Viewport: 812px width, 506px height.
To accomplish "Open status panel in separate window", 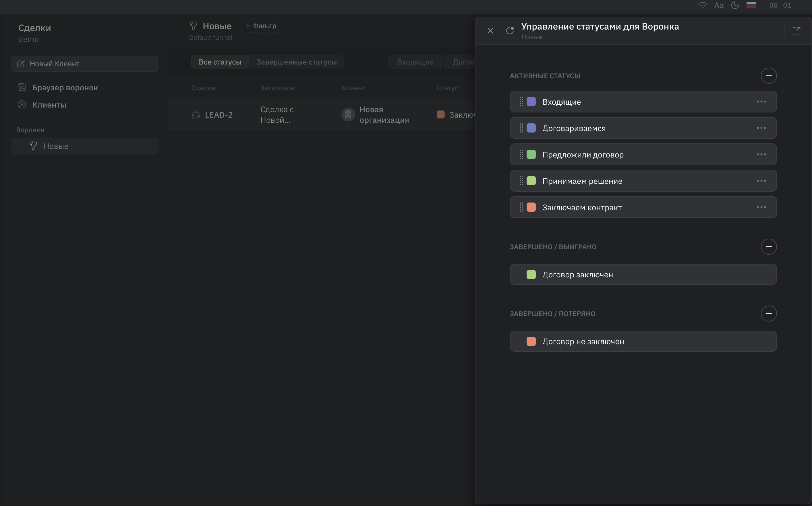I will [x=796, y=31].
